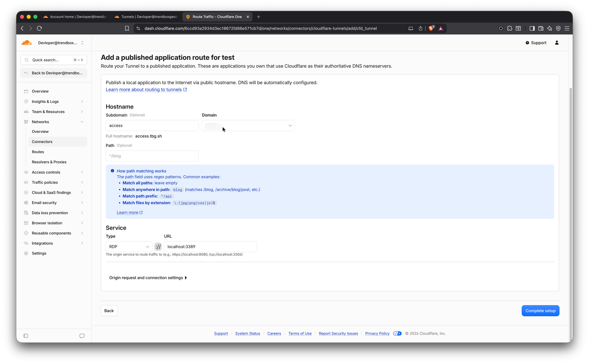Image resolution: width=589 pixels, height=364 pixels.
Task: Collapse the Networks menu
Action: [x=54, y=122]
